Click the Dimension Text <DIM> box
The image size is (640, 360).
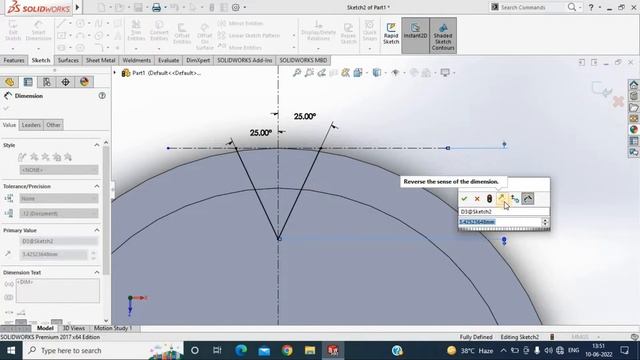pyautogui.click(x=58, y=291)
